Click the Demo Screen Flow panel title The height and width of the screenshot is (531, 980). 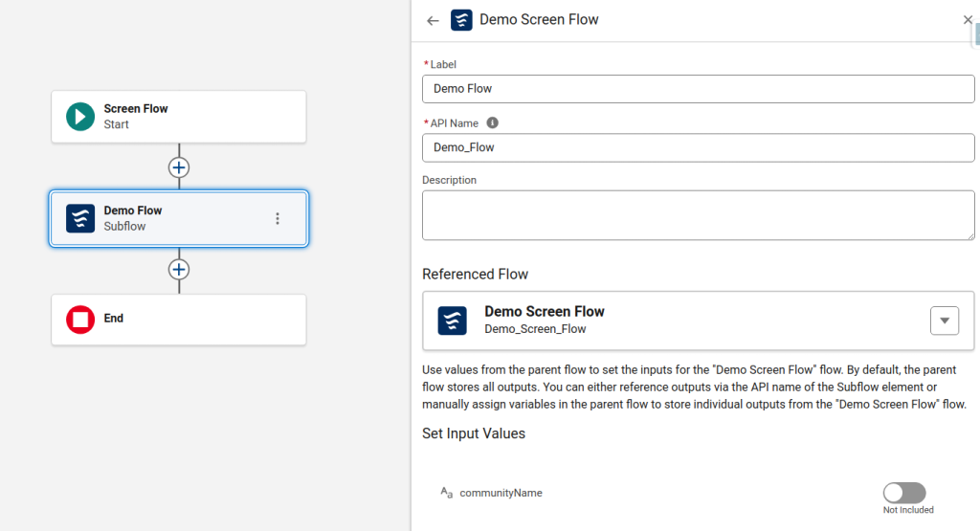(539, 20)
